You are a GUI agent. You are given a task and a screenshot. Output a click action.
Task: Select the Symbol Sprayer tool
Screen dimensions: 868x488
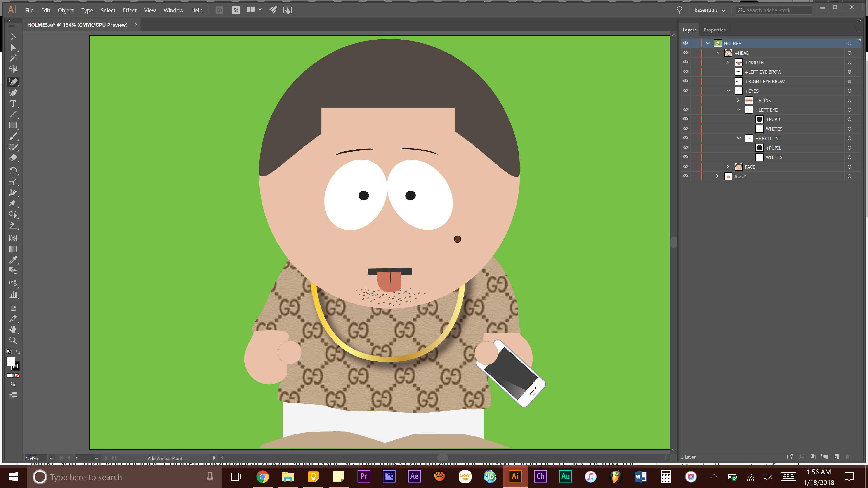coord(13,284)
